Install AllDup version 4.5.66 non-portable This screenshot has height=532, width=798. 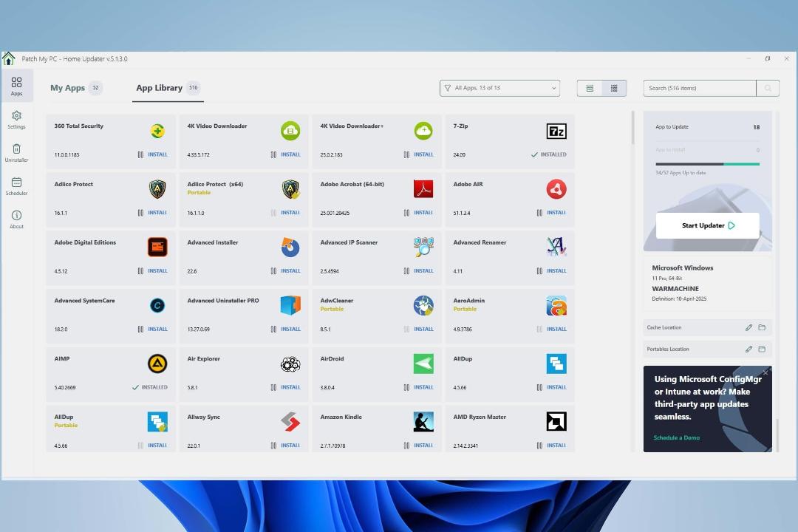pyautogui.click(x=556, y=387)
